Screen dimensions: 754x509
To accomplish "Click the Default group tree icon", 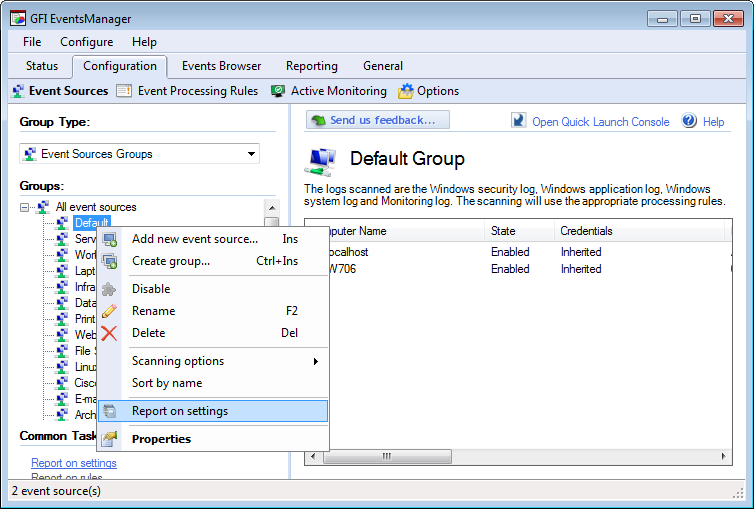I will tap(62, 223).
